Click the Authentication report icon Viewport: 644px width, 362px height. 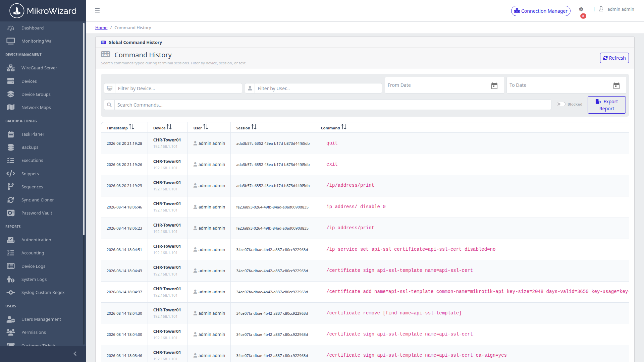[x=11, y=240]
